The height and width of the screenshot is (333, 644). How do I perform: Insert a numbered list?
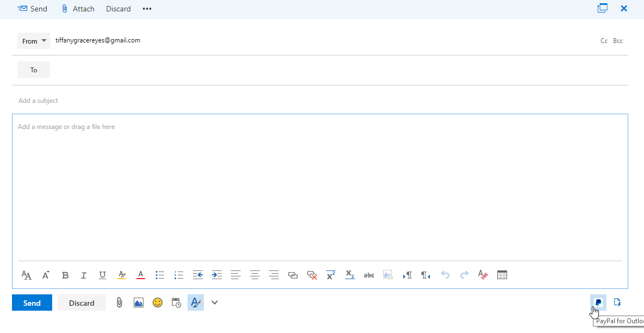[x=179, y=275]
